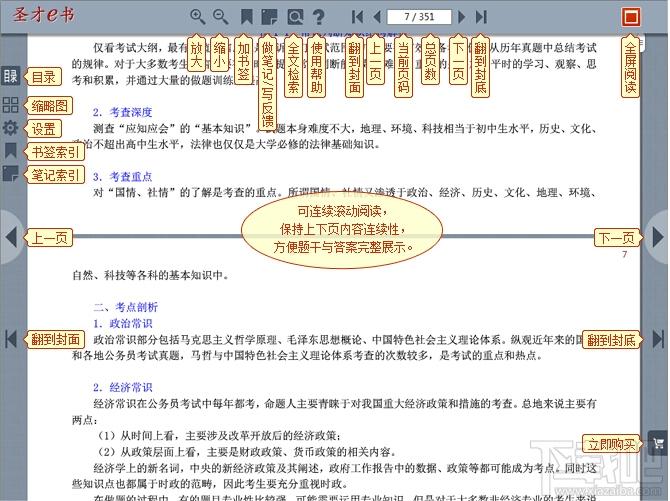
Task: Jump to the back cover with the top last-page button
Action: (x=481, y=17)
